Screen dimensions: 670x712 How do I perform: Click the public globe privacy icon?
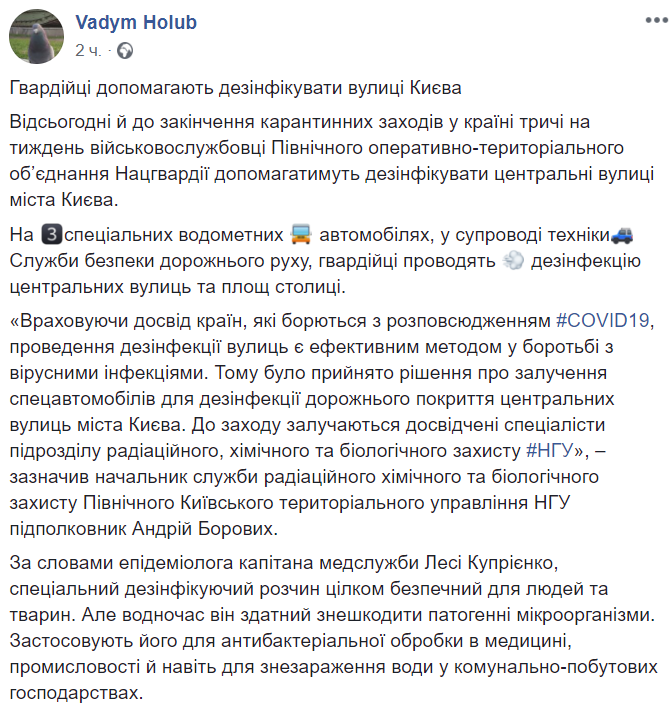(x=124, y=48)
